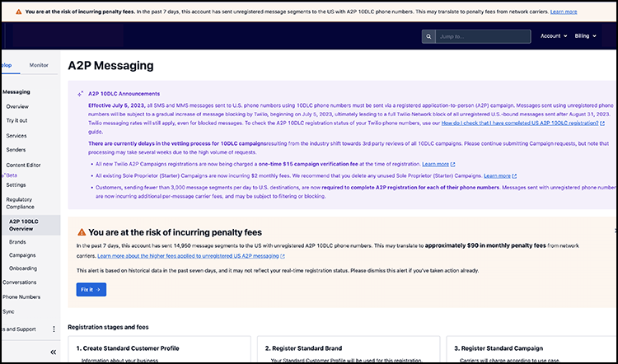Viewport: 618px width, 364px height.
Task: Select A2P 10DLC Overview item
Action: click(x=30, y=225)
